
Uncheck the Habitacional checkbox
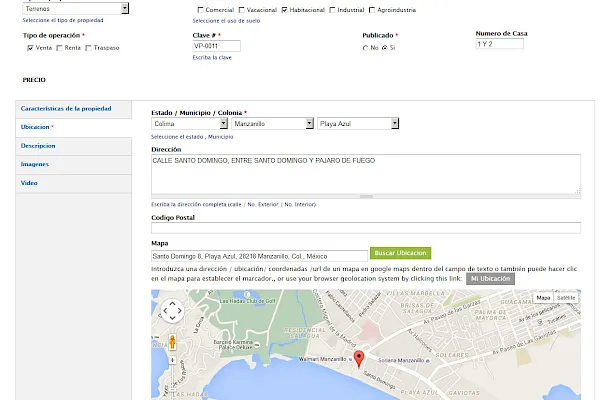point(284,10)
